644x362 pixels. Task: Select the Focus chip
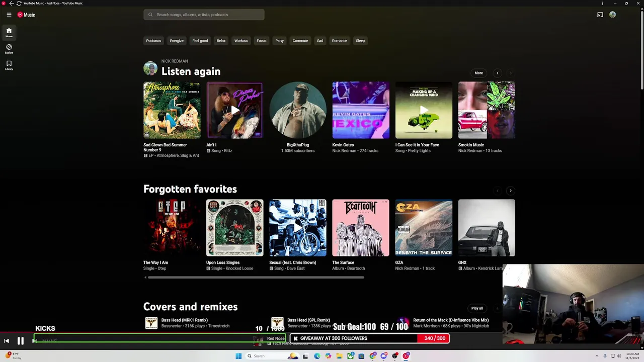pyautogui.click(x=261, y=41)
